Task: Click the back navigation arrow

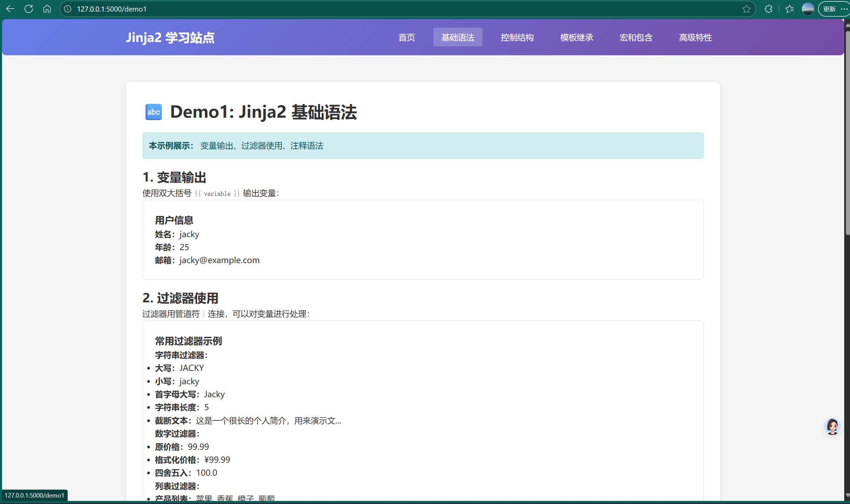Action: click(10, 9)
